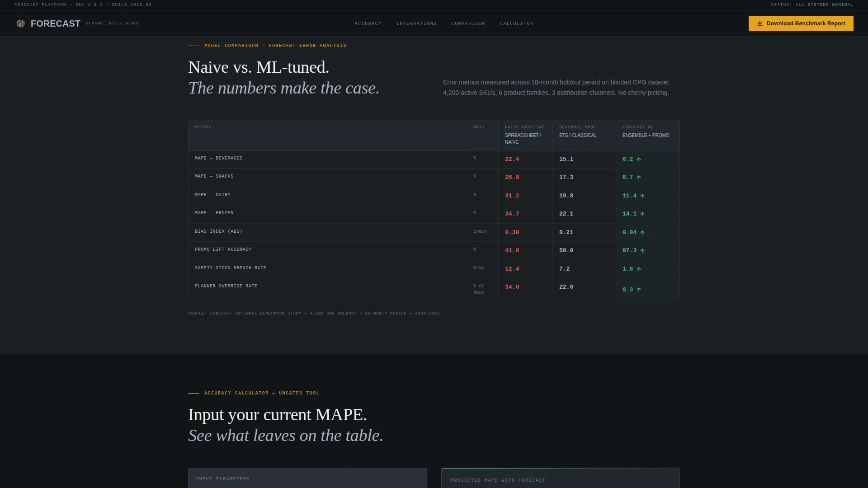Click the FORECAST logo icon
The width and height of the screenshot is (868, 488).
coord(21,23)
